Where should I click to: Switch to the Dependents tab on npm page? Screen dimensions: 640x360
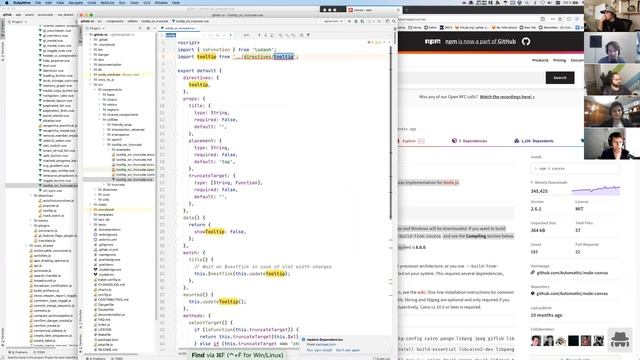[x=533, y=141]
